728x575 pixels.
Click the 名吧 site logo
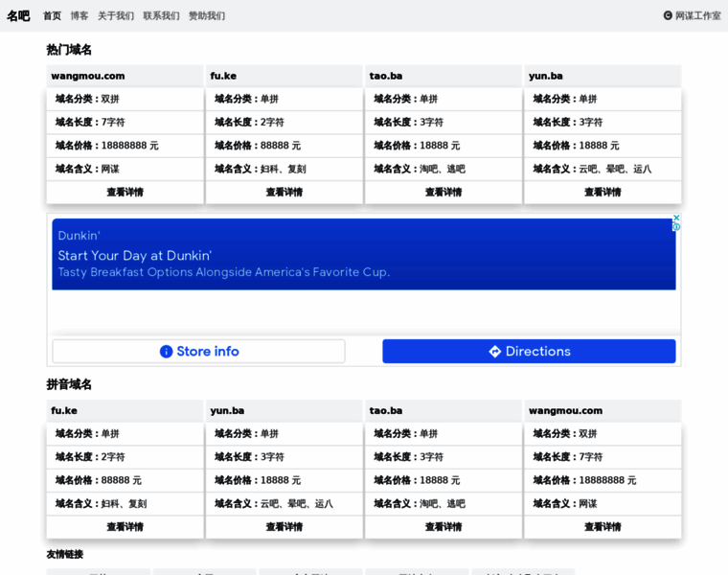pos(18,15)
